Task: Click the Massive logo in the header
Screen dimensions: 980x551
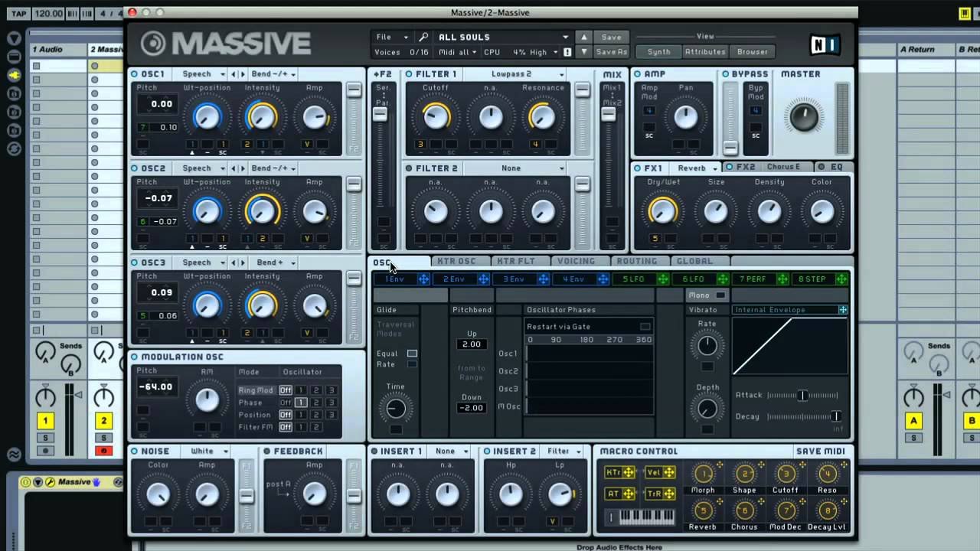Action: 226,44
